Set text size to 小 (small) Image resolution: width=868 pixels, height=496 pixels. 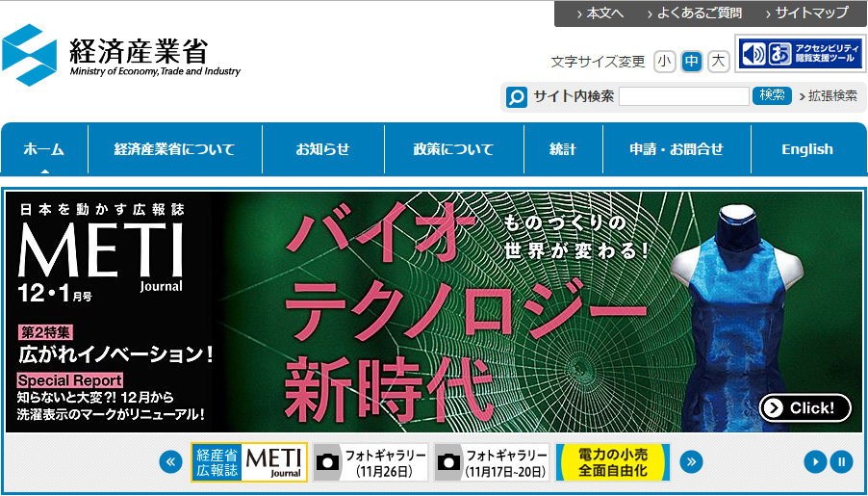(664, 62)
